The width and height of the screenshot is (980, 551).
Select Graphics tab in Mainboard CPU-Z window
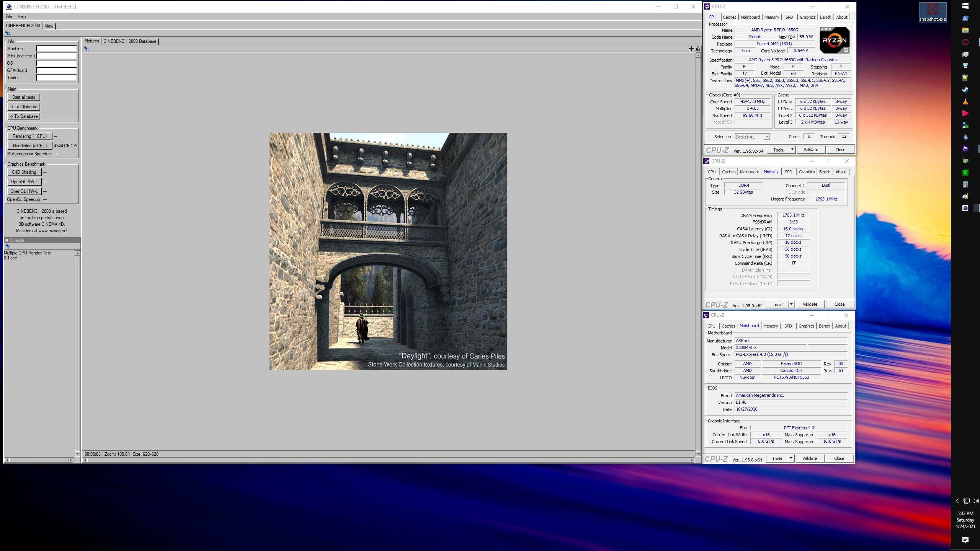point(807,326)
